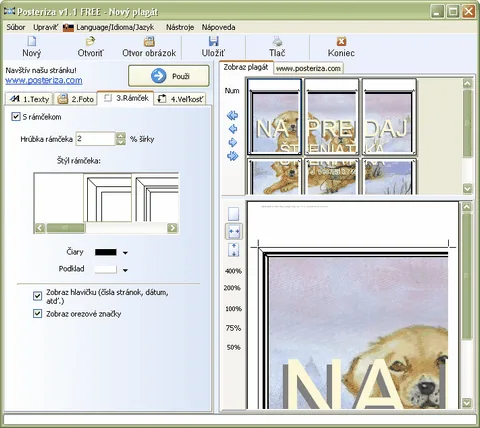The height and width of the screenshot is (428, 480).
Task: Toggle the S rámčekom checkbox
Action: pos(16,117)
